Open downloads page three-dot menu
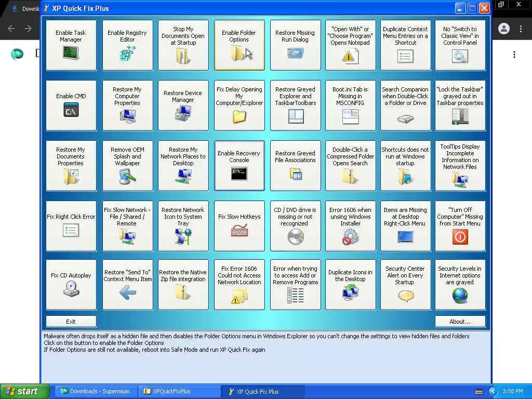This screenshot has width=532, height=399. coord(514,54)
